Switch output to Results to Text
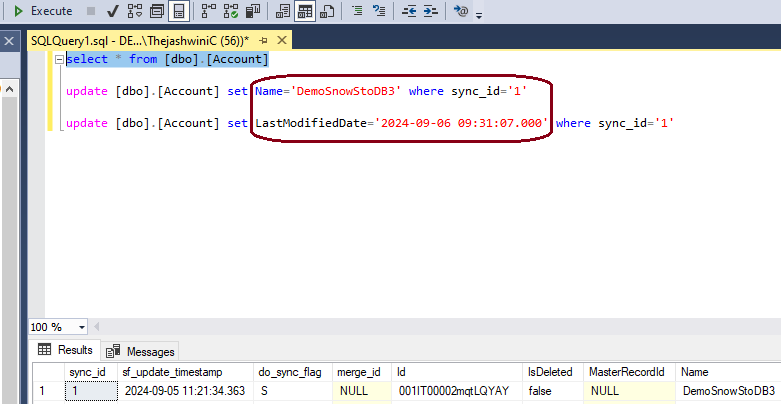Viewport: 781px width, 404px height. pos(283,11)
